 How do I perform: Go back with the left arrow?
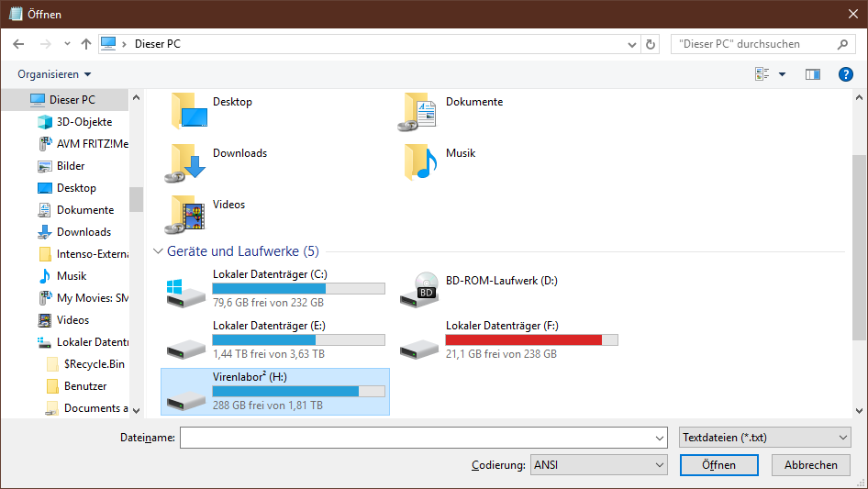[x=18, y=44]
